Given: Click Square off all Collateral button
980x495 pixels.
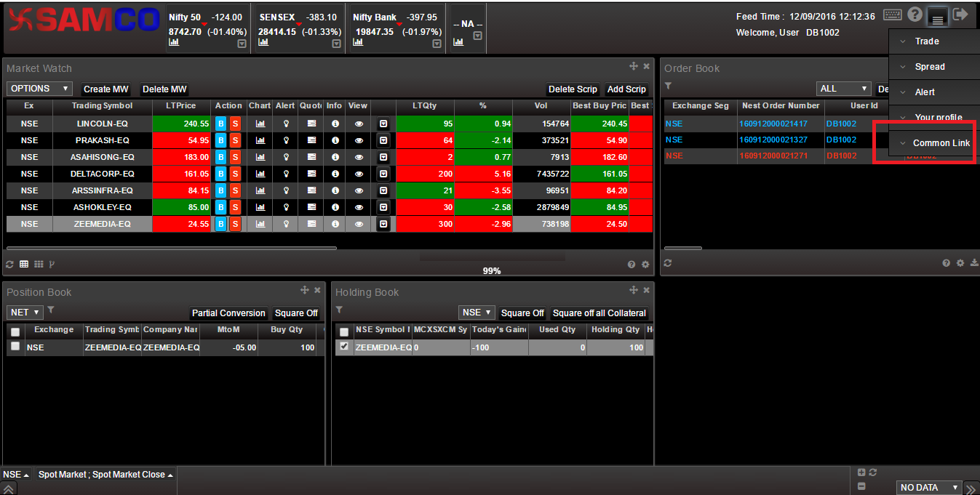Looking at the screenshot, I should pyautogui.click(x=599, y=313).
